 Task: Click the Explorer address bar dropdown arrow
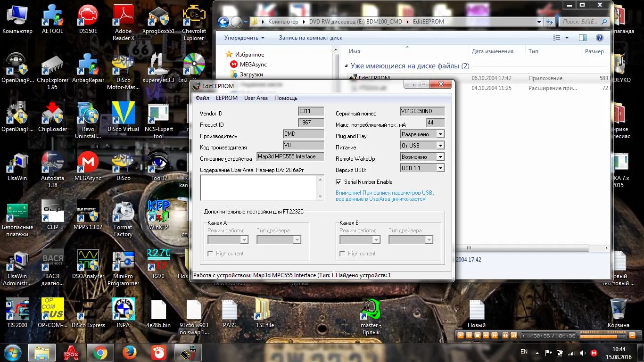[539, 22]
